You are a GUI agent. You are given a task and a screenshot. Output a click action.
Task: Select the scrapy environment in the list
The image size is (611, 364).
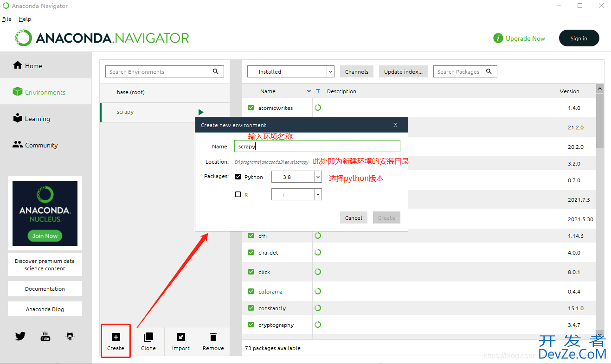pos(165,112)
